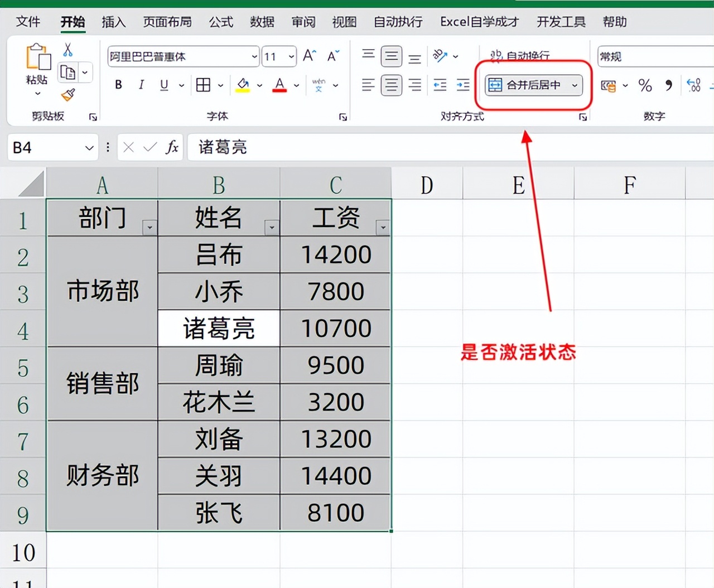Click the increase decimal icon
714x588 pixels.
pyautogui.click(x=693, y=85)
